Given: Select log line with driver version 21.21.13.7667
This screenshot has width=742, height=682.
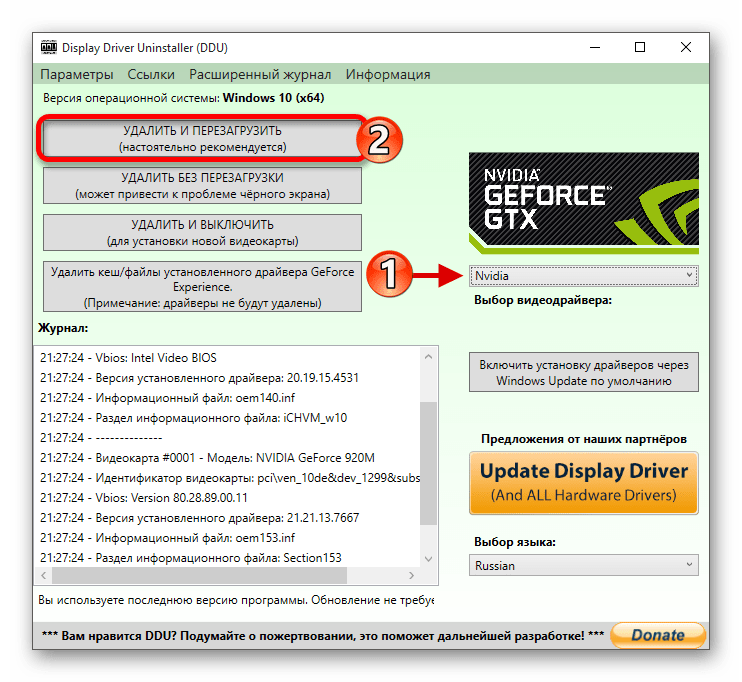Looking at the screenshot, I should point(200,518).
